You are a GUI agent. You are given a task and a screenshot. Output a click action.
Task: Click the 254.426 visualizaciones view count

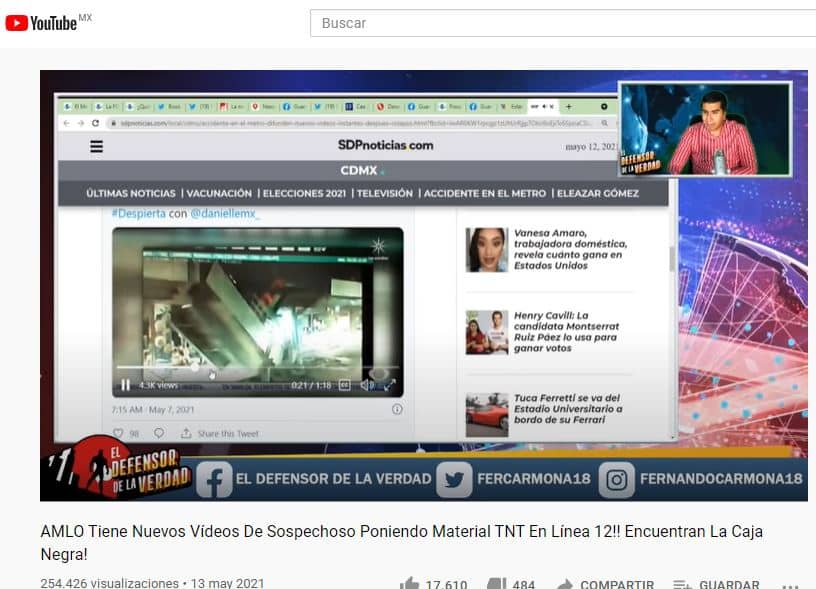click(x=109, y=583)
